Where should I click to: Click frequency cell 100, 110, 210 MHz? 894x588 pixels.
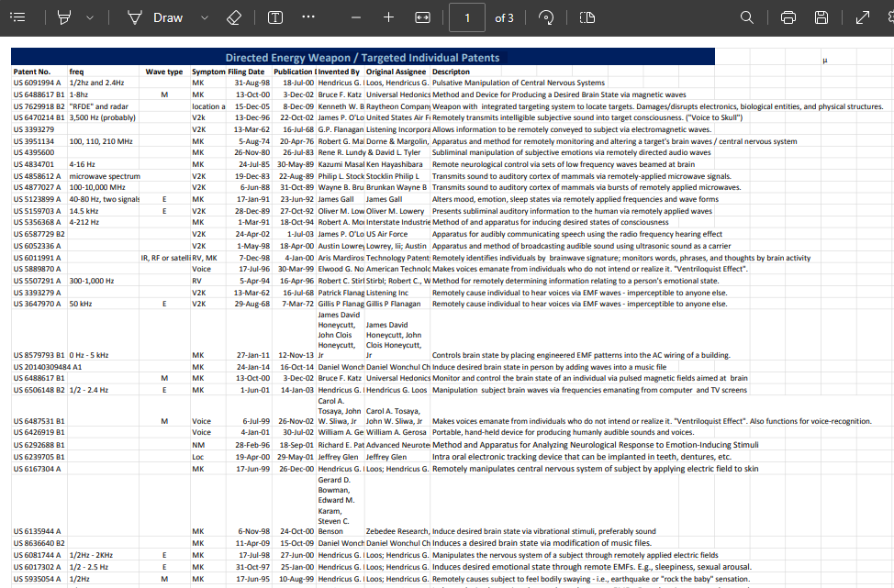coord(101,141)
